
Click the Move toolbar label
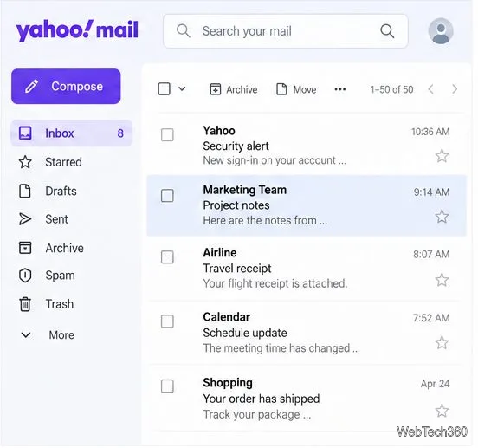pos(305,89)
